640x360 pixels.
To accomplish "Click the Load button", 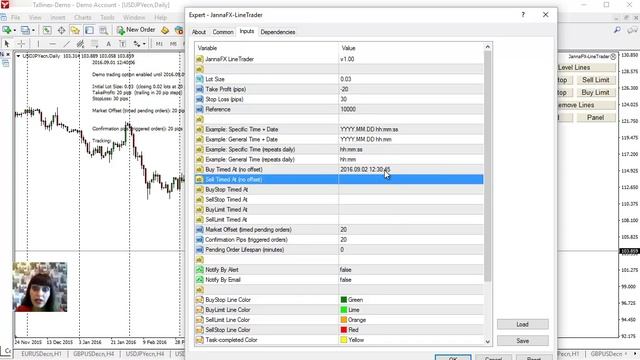I will pos(522,324).
